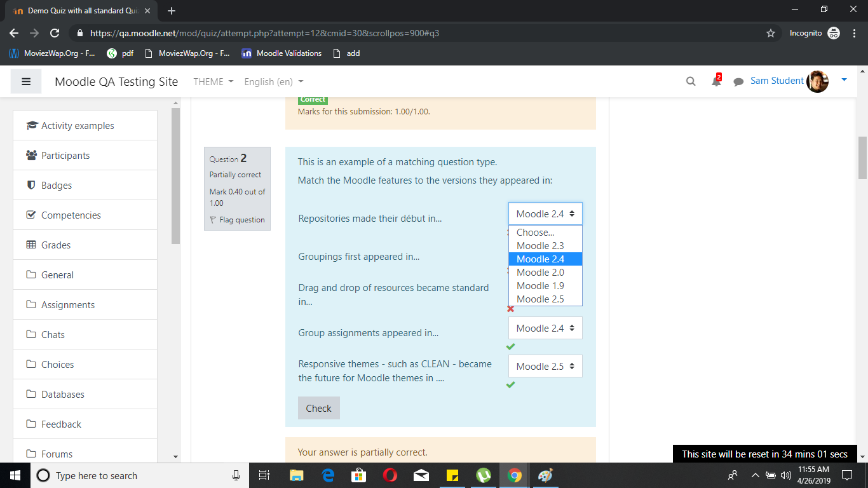The height and width of the screenshot is (488, 868).
Task: Open the pdf bookmark
Action: click(x=120, y=53)
